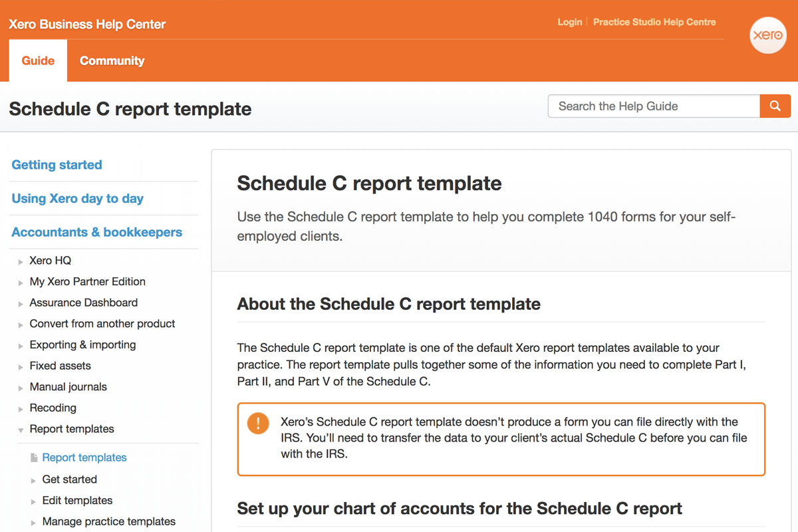Switch to the Guide tab
The height and width of the screenshot is (532, 798).
38,61
